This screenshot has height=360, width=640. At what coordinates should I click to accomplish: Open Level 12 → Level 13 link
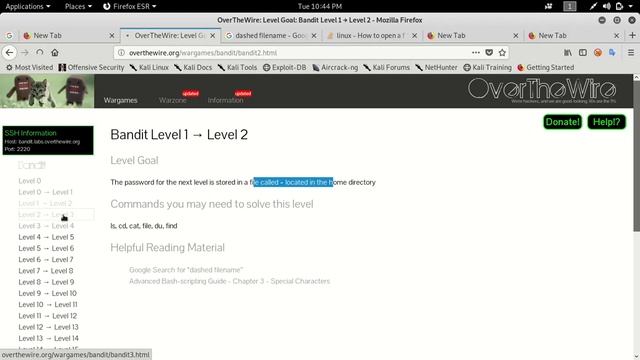click(48, 327)
